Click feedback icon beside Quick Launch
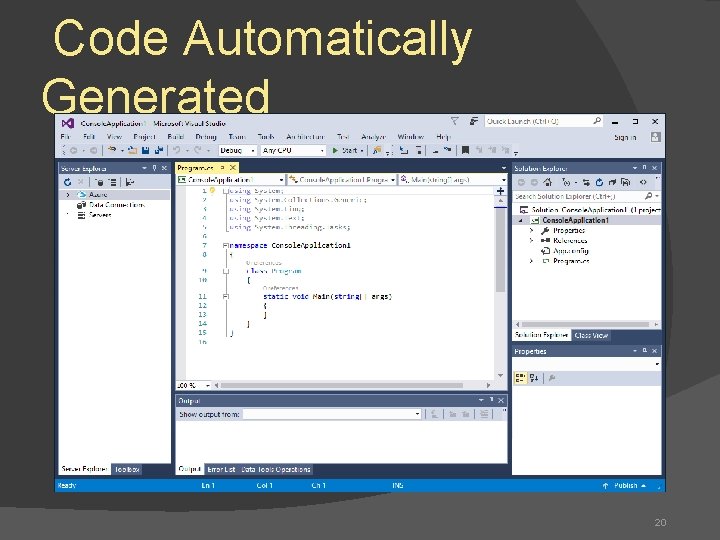The width and height of the screenshot is (720, 540). pos(473,121)
